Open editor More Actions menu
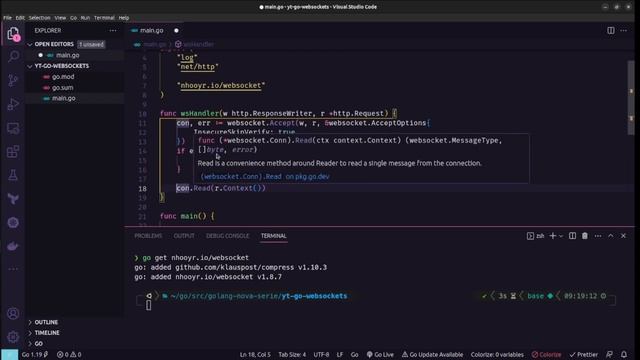This screenshot has height=360, width=640. tap(623, 31)
